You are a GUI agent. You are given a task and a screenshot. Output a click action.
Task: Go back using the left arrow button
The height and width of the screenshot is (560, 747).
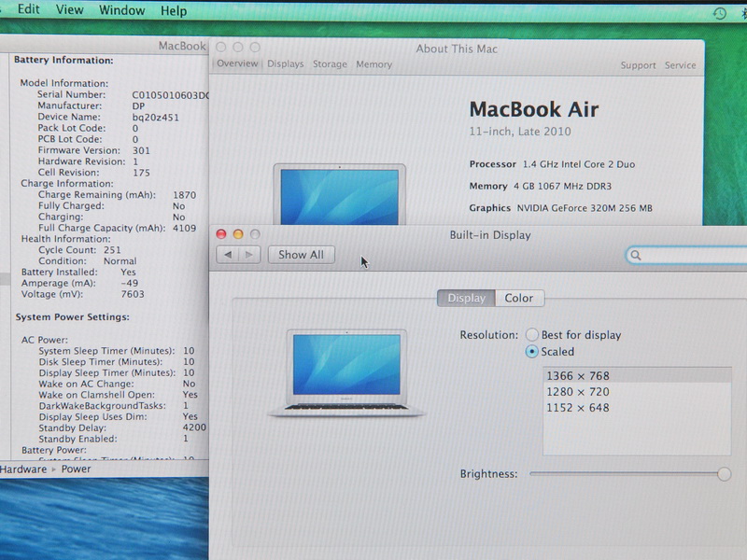(x=227, y=255)
